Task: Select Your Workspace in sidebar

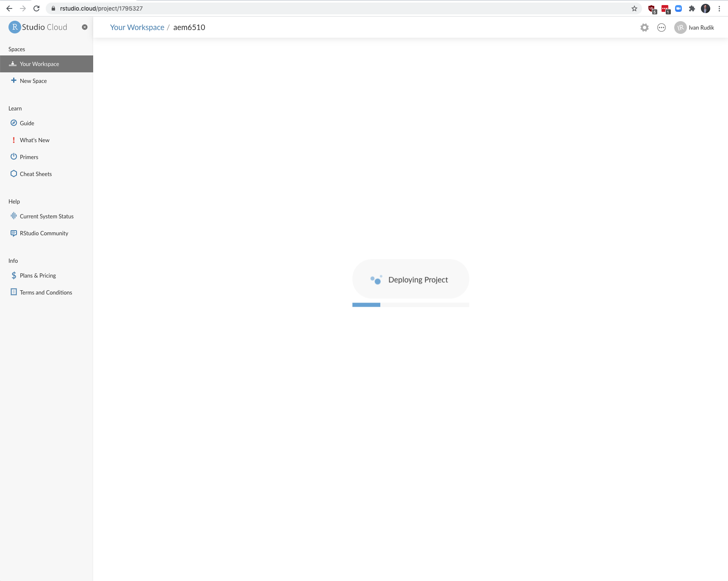Action: point(39,64)
